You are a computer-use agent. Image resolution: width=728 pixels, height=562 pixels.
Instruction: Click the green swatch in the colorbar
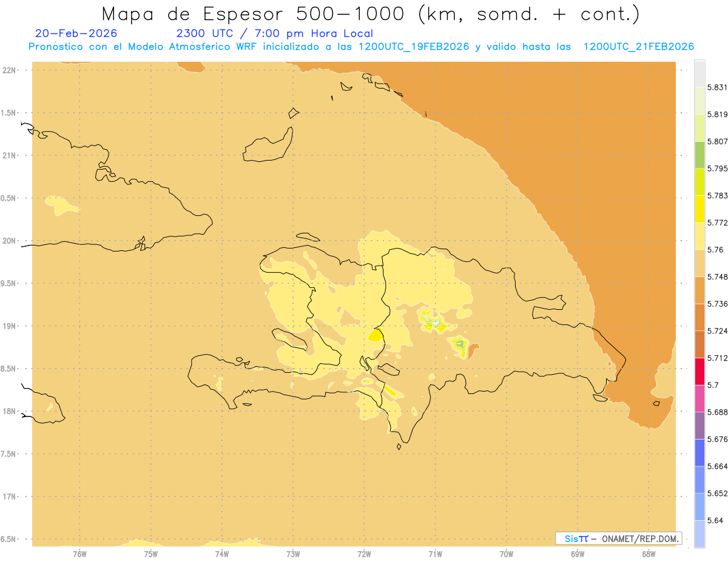[699, 155]
